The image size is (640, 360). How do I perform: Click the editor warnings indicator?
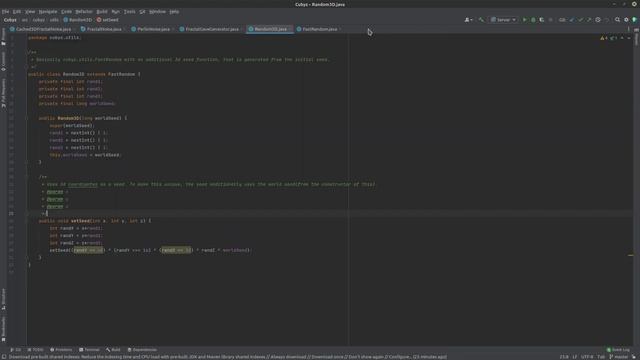point(604,38)
